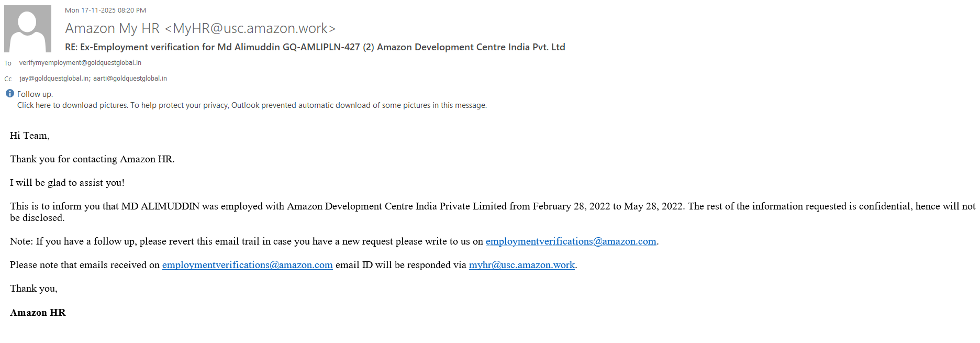Click the blue info icon beside Follow up
980x343 pixels.
[x=10, y=94]
